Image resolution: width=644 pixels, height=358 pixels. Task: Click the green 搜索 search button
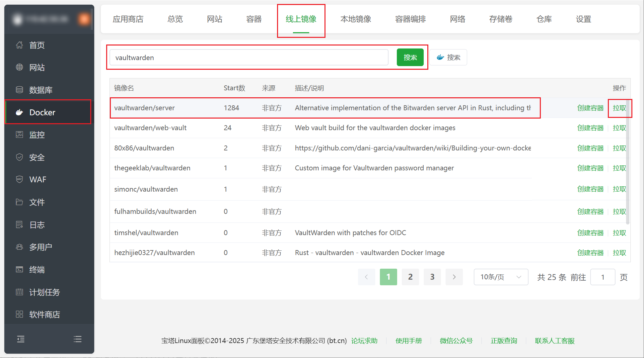410,57
